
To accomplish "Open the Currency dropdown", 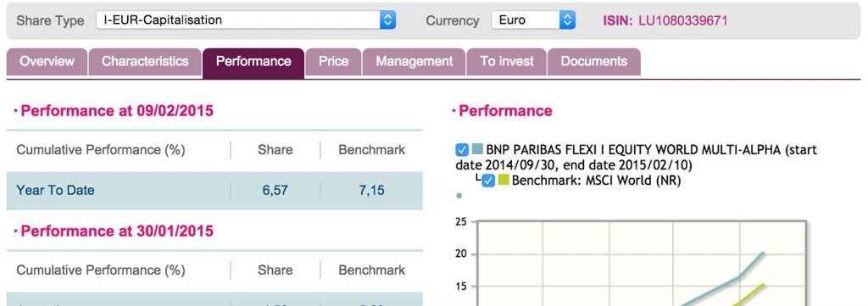I will (533, 20).
